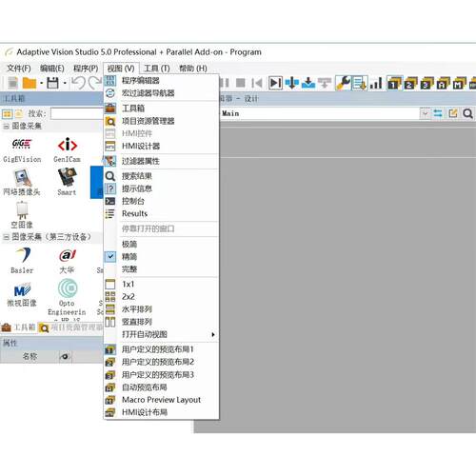476x476 pixels.
Task: Click the pause execution toolbar button
Action: pyautogui.click(x=225, y=83)
